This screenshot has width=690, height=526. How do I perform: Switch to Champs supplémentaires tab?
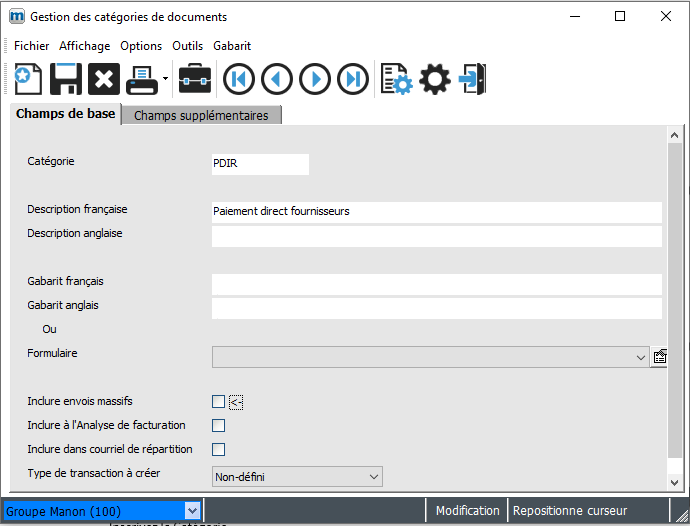[x=201, y=115]
